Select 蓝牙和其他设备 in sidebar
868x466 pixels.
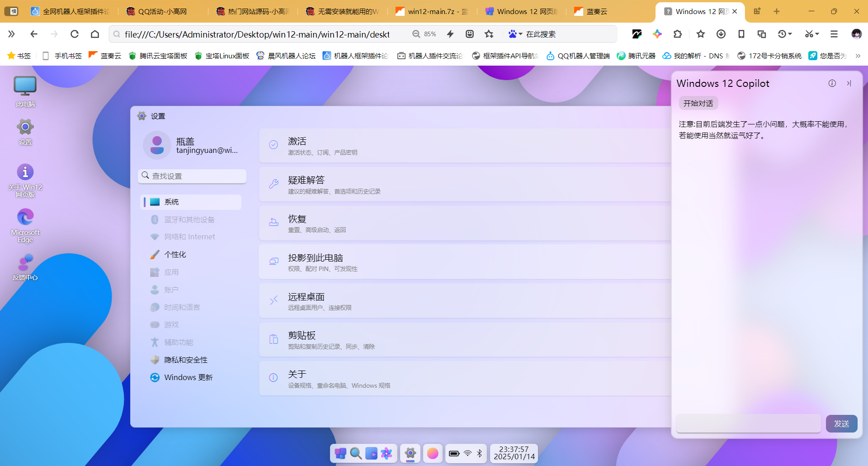191,219
